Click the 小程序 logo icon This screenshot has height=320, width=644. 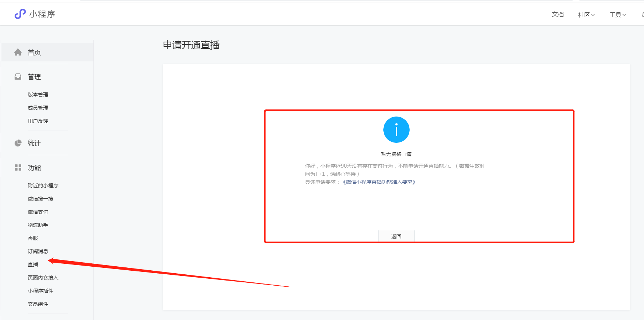(20, 14)
